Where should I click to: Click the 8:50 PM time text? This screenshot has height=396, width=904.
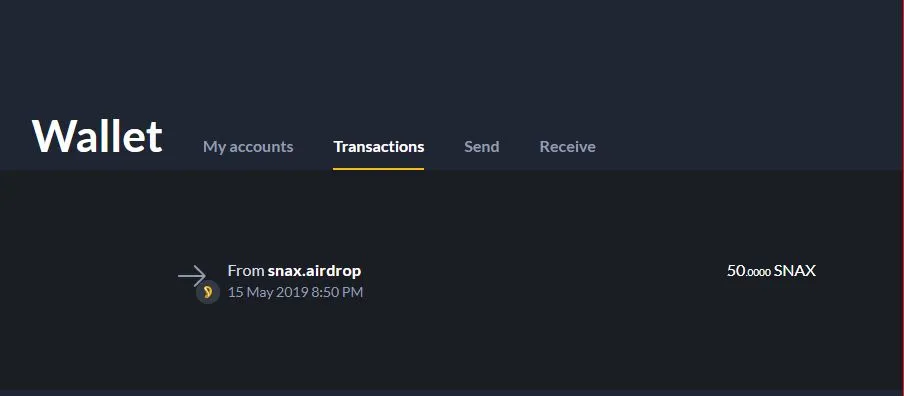[x=337, y=292]
